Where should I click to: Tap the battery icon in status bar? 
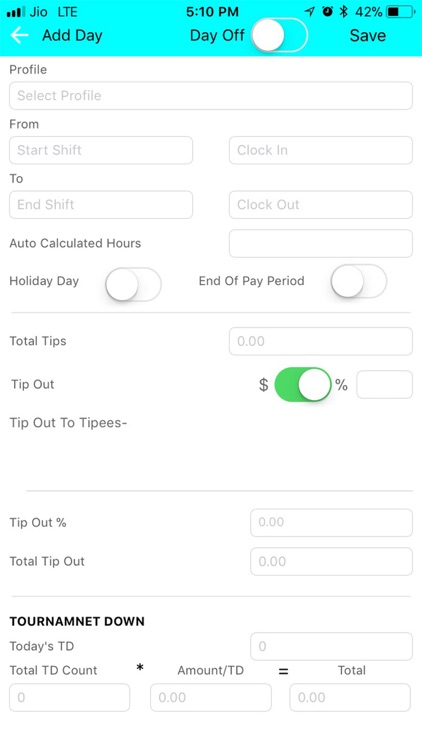click(400, 11)
